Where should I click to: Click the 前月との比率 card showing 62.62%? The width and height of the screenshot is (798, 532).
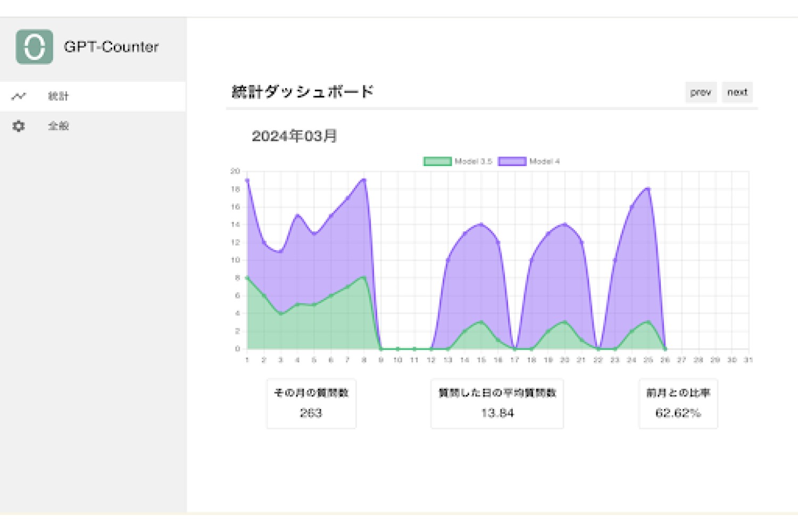[x=678, y=404]
